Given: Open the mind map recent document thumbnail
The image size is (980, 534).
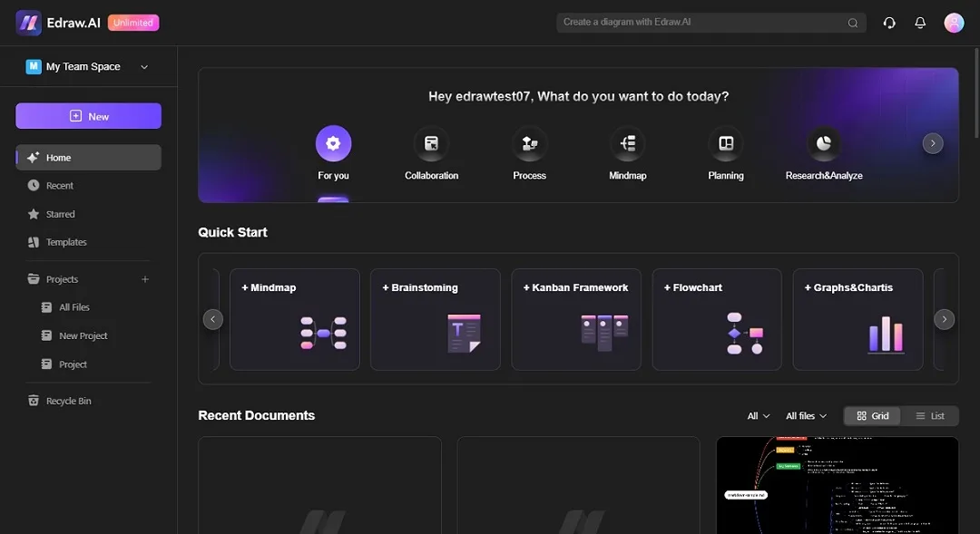Looking at the screenshot, I should point(837,485).
